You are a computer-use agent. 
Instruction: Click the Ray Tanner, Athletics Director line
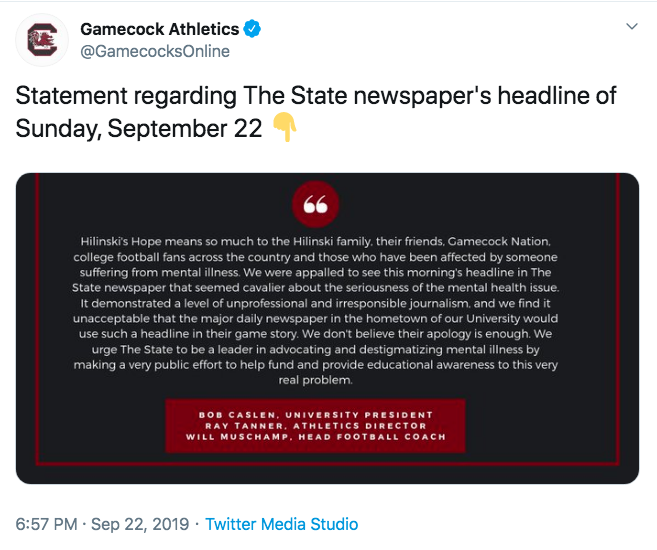[315, 426]
